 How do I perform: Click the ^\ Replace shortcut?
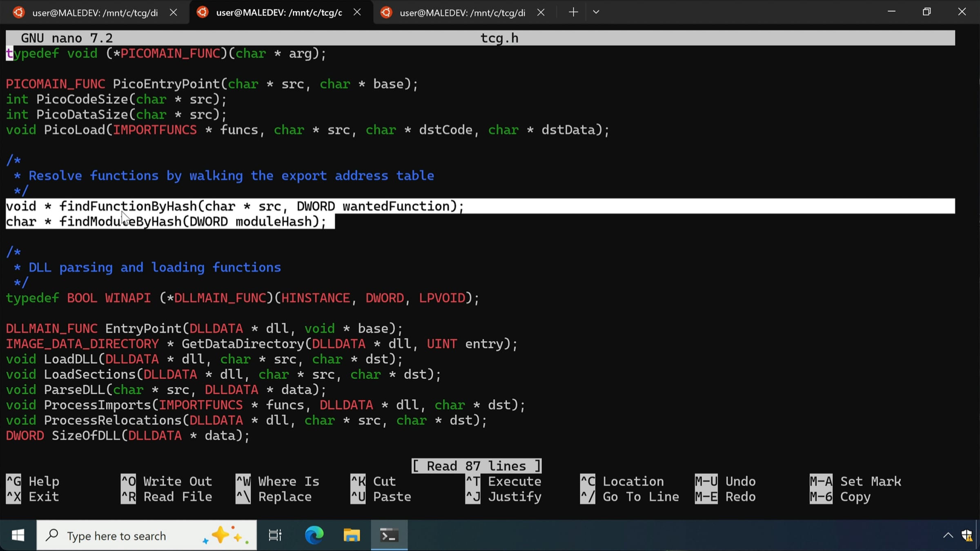click(274, 497)
